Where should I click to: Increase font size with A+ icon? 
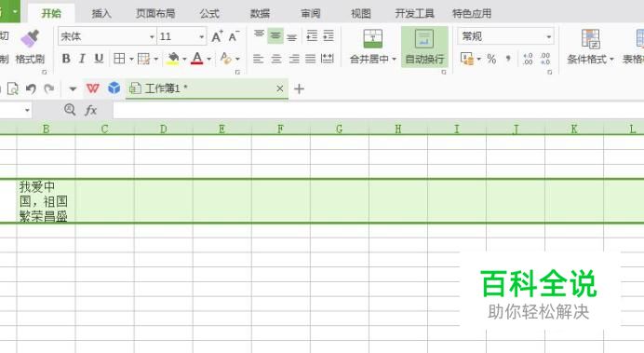217,36
